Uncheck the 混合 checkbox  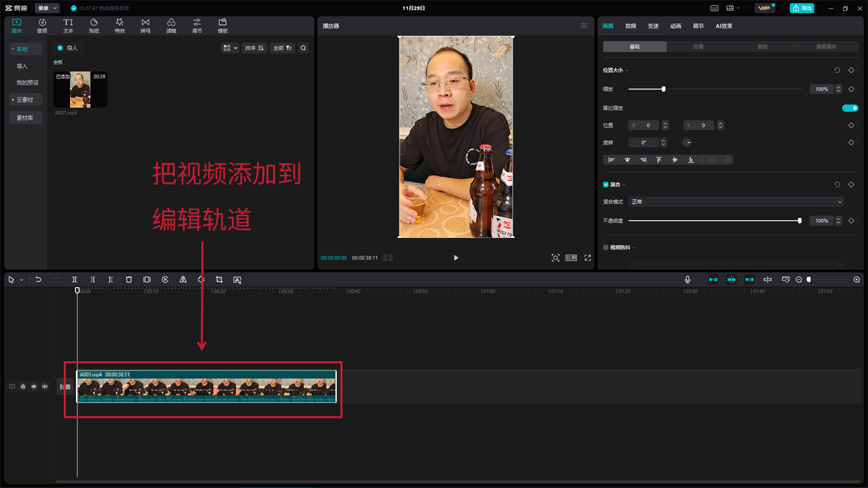[x=606, y=184]
